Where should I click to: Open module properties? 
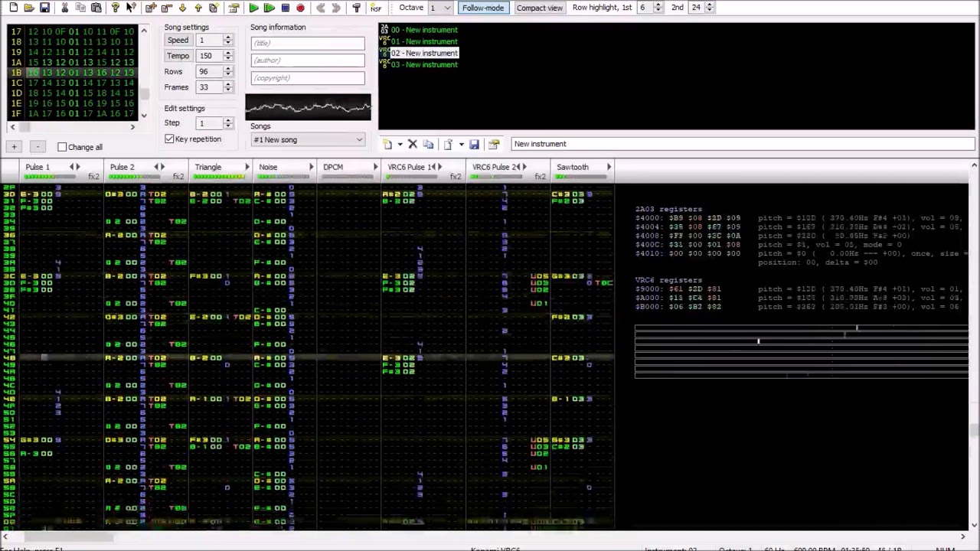coord(234,8)
